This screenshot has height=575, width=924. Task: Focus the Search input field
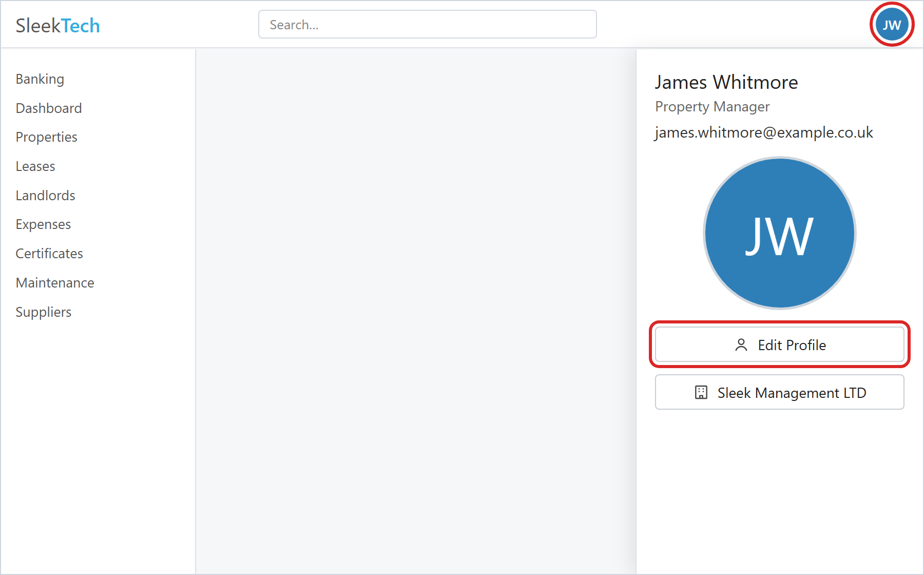427,24
